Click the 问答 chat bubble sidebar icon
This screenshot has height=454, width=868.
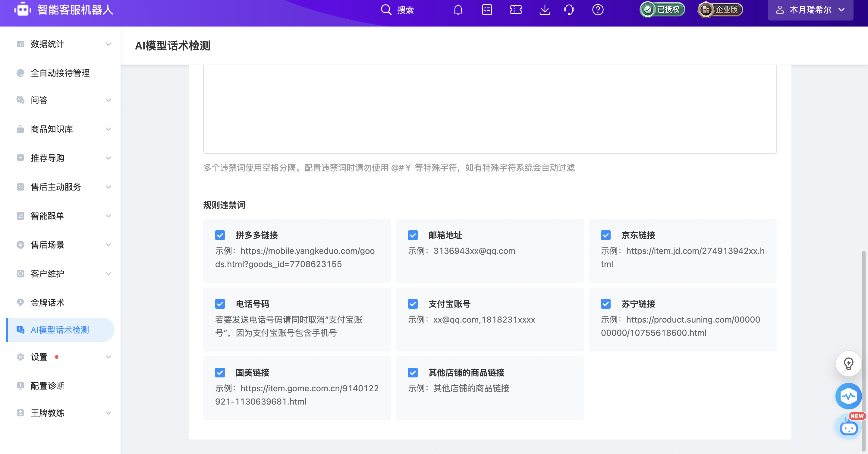20,100
